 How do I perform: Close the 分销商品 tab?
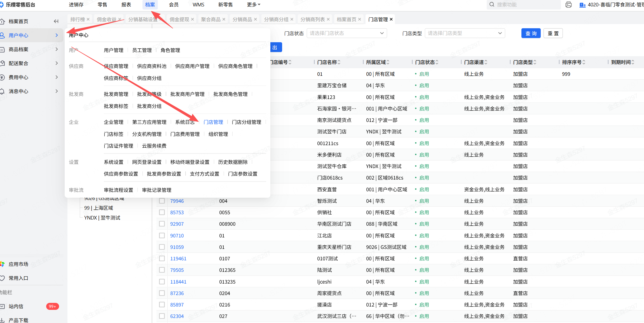255,19
